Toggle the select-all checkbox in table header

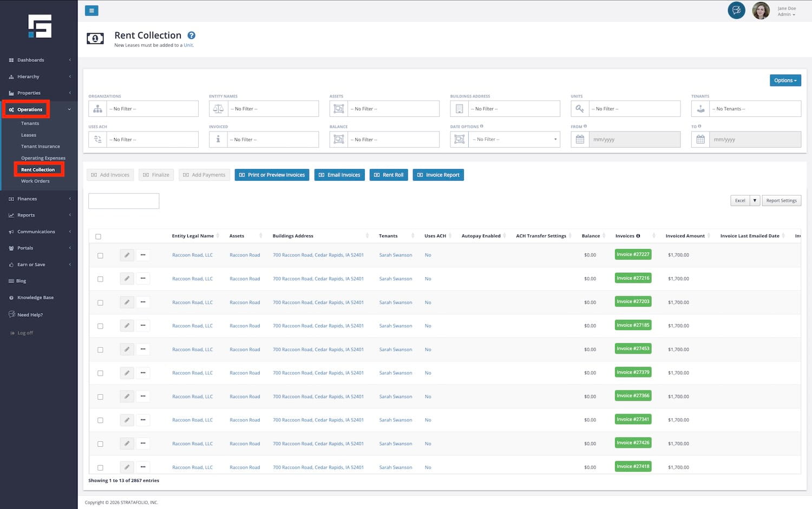click(98, 237)
